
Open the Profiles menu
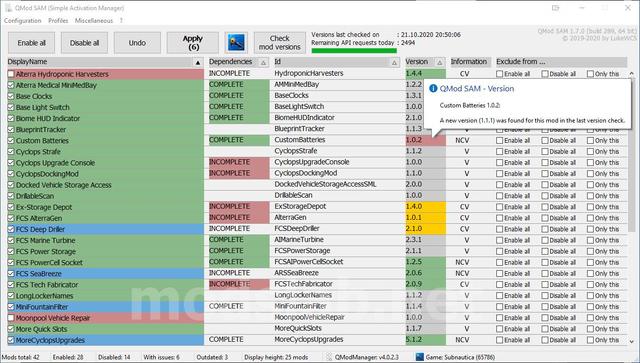pyautogui.click(x=58, y=20)
